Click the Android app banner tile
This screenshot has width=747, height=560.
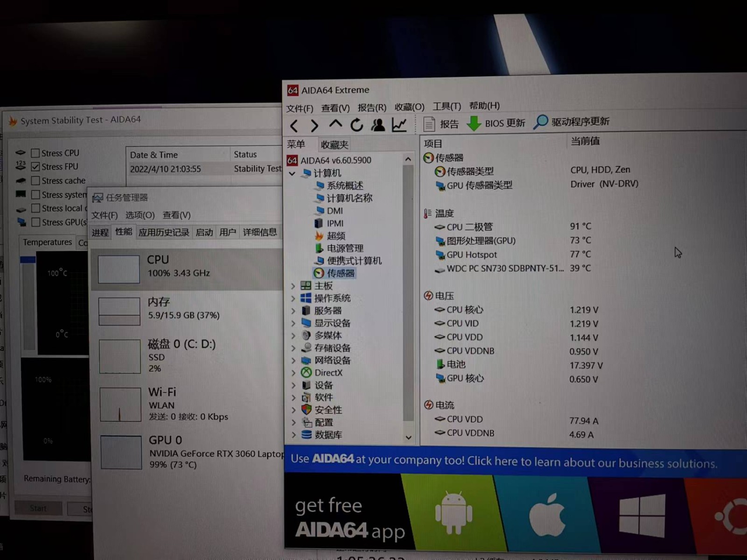pos(454,512)
